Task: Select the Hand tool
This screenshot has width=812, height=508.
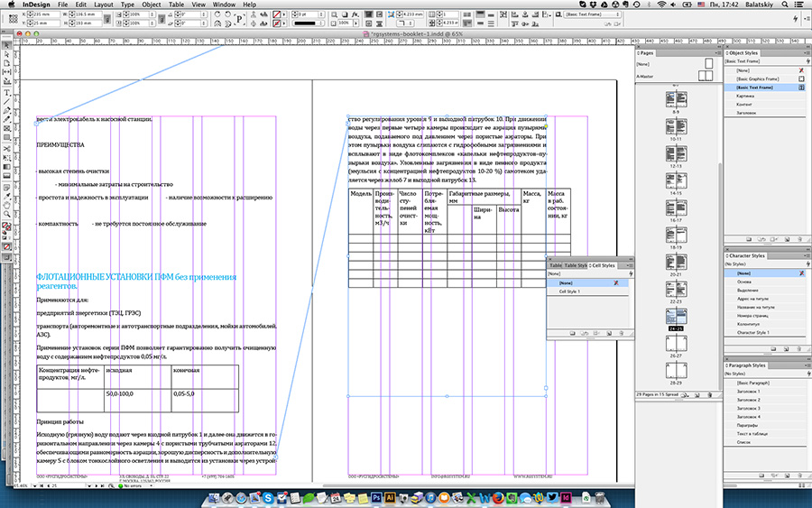Action: click(6, 206)
